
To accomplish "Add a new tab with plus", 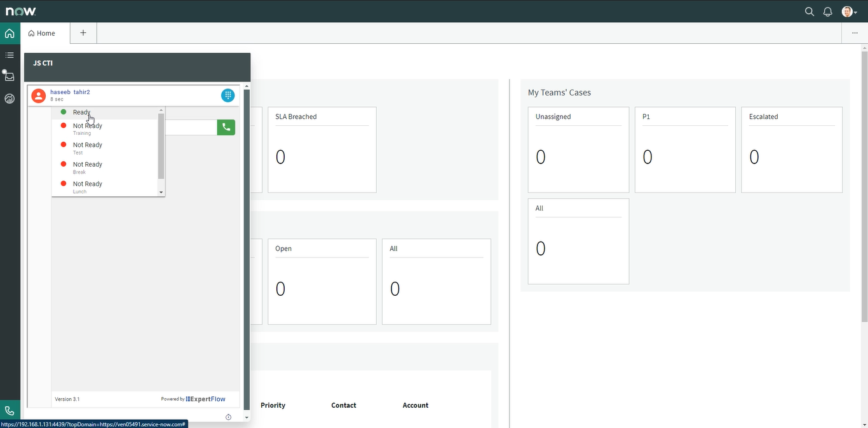I will (x=83, y=33).
